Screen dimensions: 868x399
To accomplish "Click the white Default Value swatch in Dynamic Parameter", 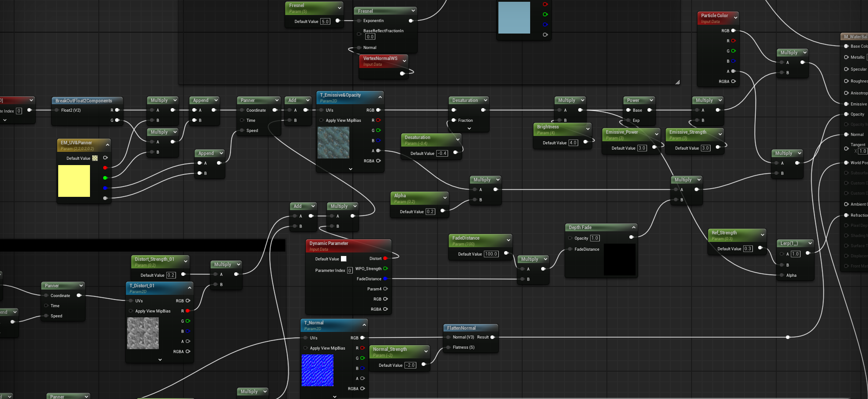I will 344,259.
